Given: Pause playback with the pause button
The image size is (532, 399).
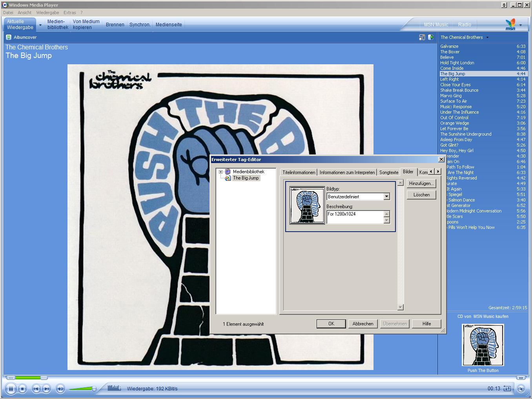Looking at the screenshot, I should click(x=11, y=389).
